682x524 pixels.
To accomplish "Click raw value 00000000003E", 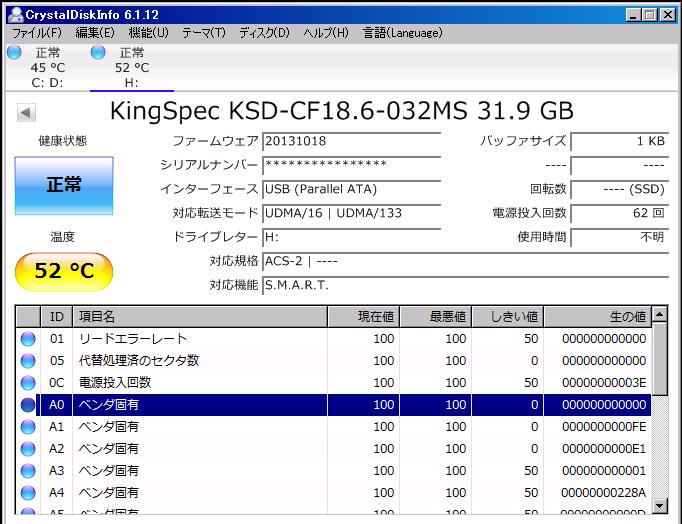I will point(604,383).
